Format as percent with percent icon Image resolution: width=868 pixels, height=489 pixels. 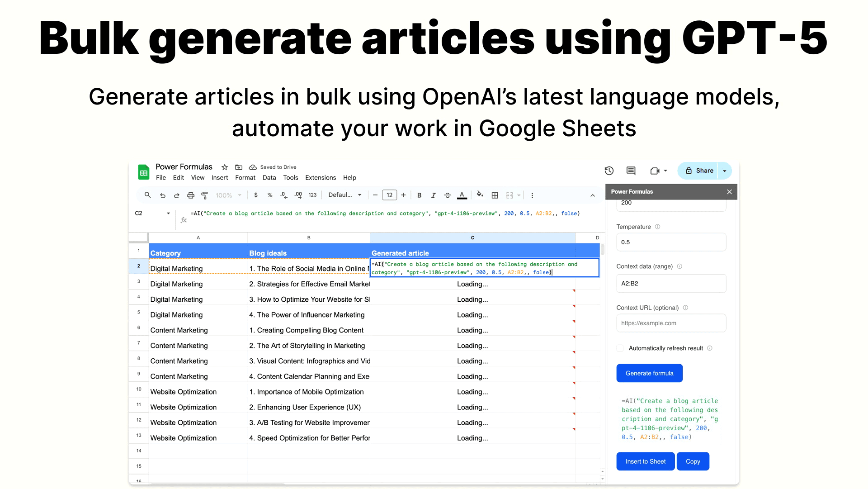click(x=270, y=195)
